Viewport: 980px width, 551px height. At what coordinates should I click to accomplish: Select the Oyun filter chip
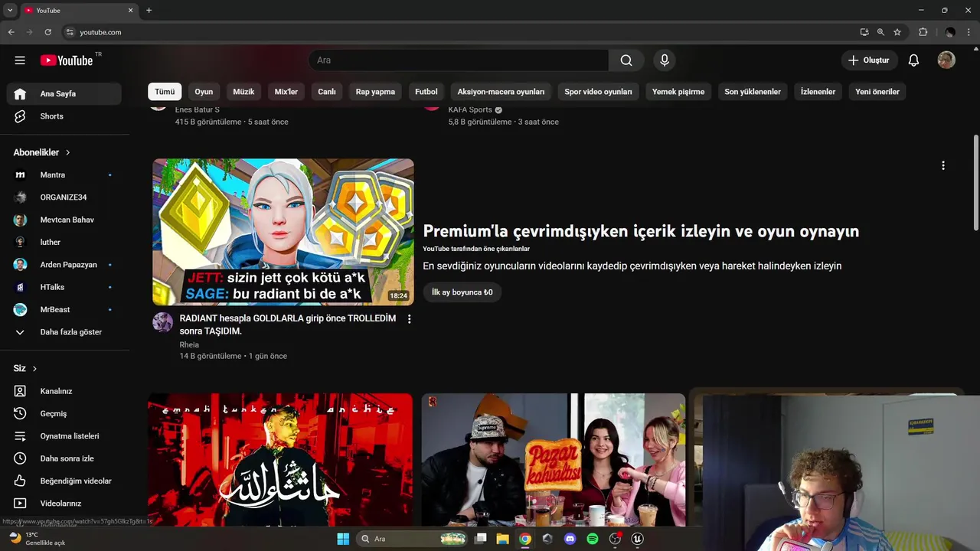point(204,92)
